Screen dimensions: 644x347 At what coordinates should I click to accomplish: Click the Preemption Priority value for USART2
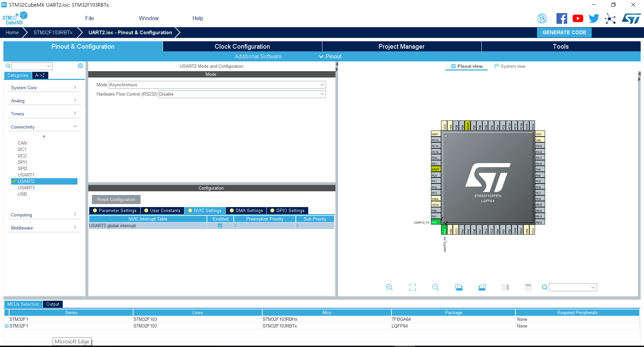(x=265, y=226)
